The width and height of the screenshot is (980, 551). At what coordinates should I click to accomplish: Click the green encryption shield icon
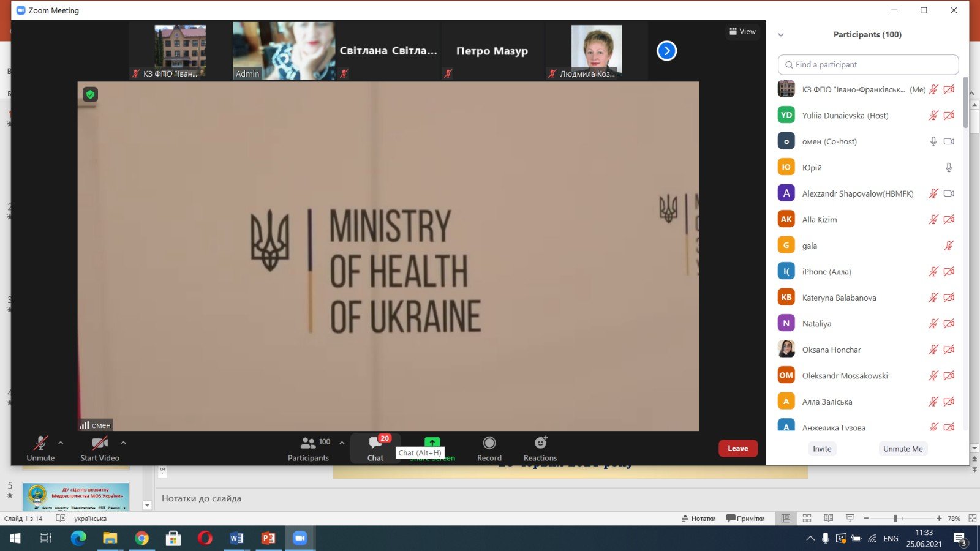[x=91, y=94]
